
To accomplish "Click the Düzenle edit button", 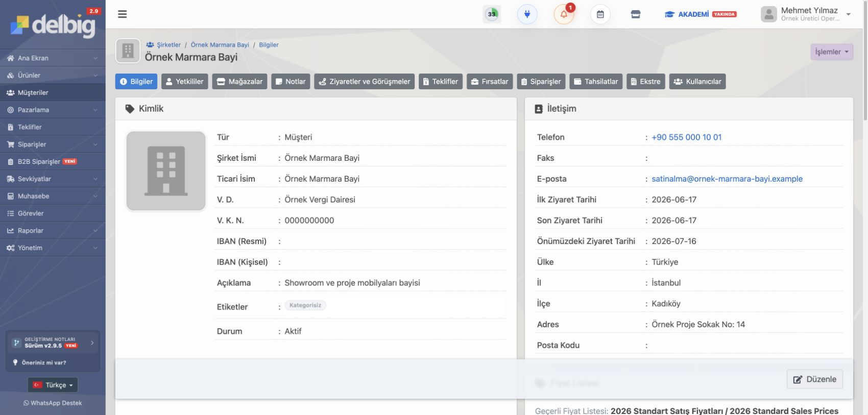I will (x=814, y=379).
